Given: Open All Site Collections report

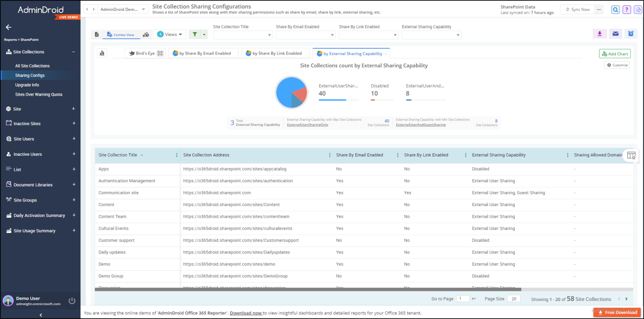Looking at the screenshot, I should click(32, 66).
